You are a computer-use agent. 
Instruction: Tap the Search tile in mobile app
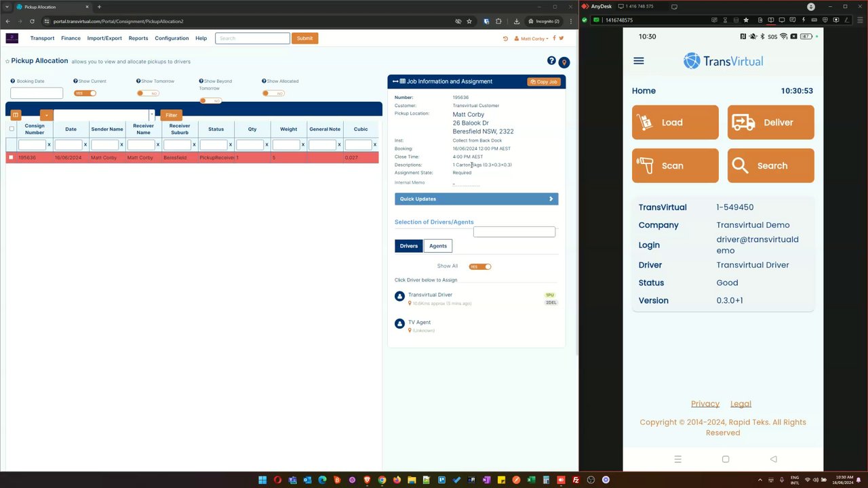[x=770, y=165]
